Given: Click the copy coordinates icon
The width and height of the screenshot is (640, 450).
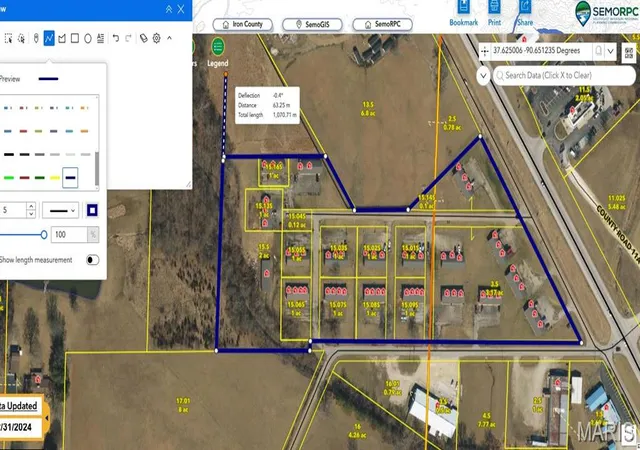Looking at the screenshot, I should 598,51.
